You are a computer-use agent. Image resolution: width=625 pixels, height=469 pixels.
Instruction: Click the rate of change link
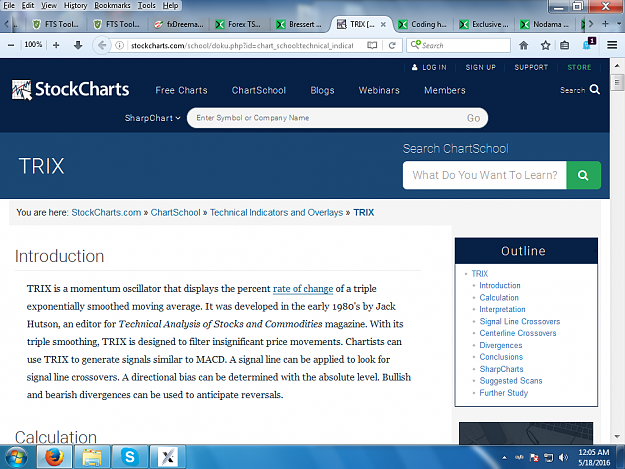tap(303, 288)
